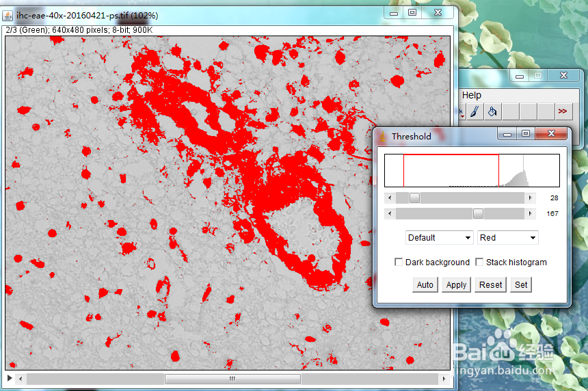Click the Set button in Threshold
Screen dimensions: 588x391
click(521, 285)
